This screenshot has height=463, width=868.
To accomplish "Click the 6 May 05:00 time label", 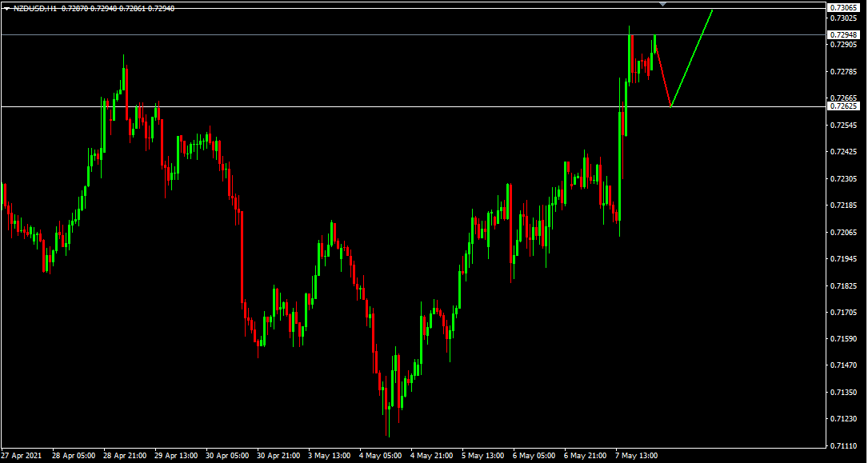I will click(534, 456).
